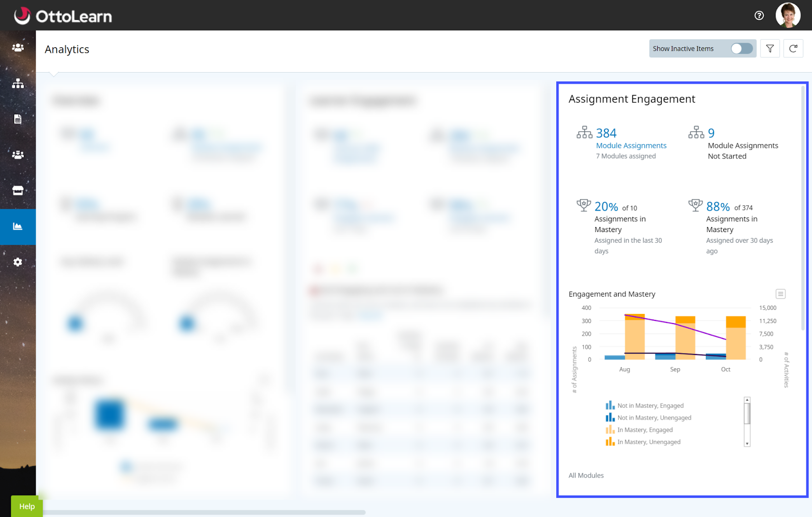
Task: Open the content document sidebar icon
Action: pos(18,119)
